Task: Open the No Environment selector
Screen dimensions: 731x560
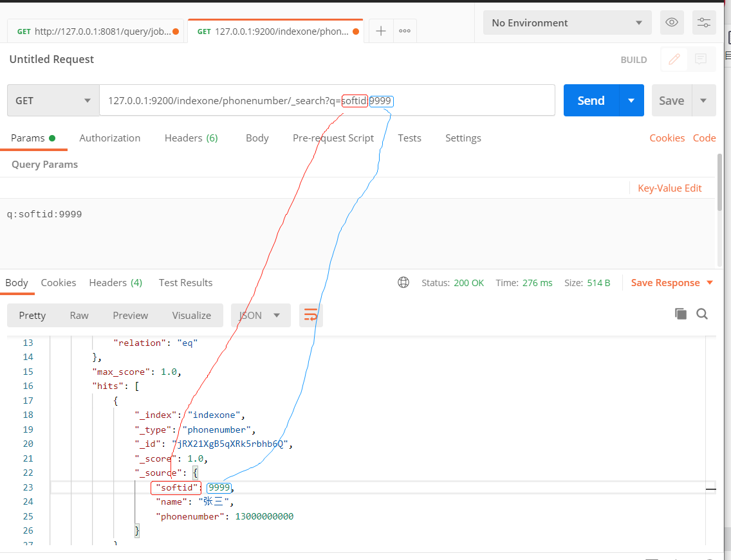Action: point(566,23)
